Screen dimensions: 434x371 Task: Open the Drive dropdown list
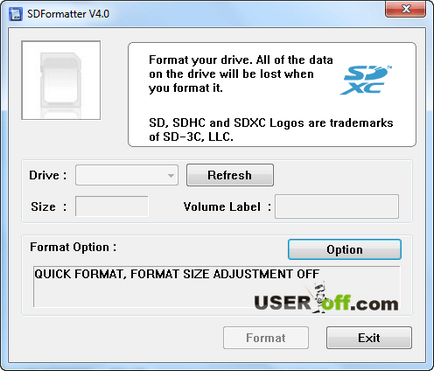(127, 175)
